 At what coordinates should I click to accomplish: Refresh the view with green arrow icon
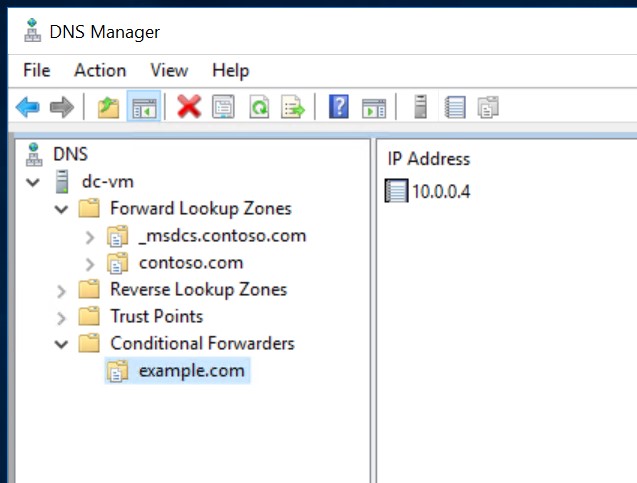259,106
